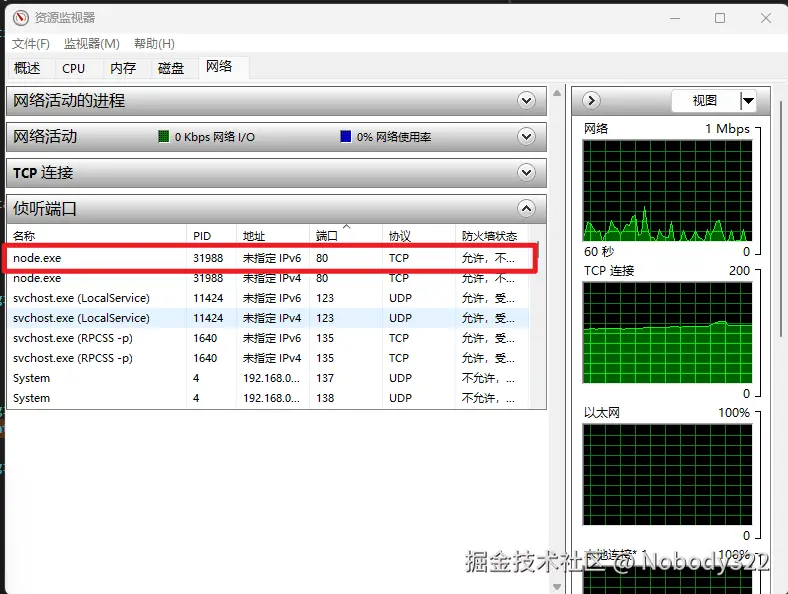Sort by the 名称 column header
This screenshot has width=788, height=594.
tap(96, 236)
